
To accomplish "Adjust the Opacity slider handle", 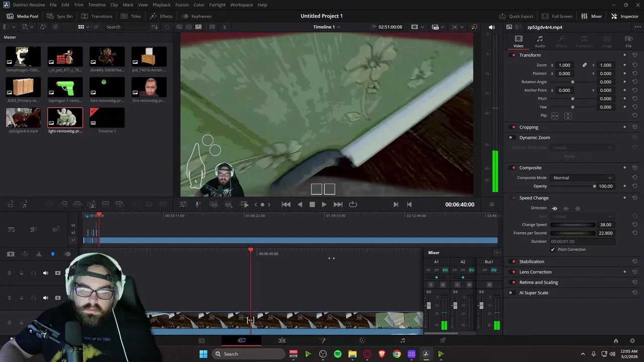I will pos(594,186).
